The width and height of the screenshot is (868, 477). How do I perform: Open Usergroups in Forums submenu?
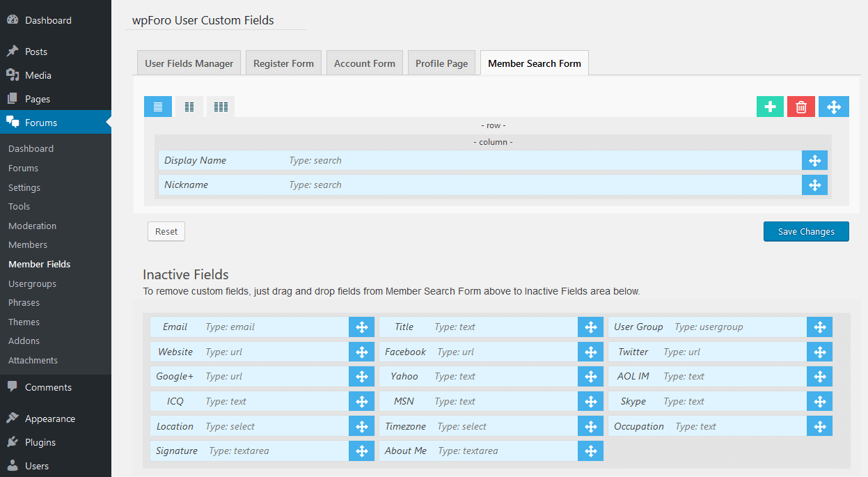click(x=32, y=283)
